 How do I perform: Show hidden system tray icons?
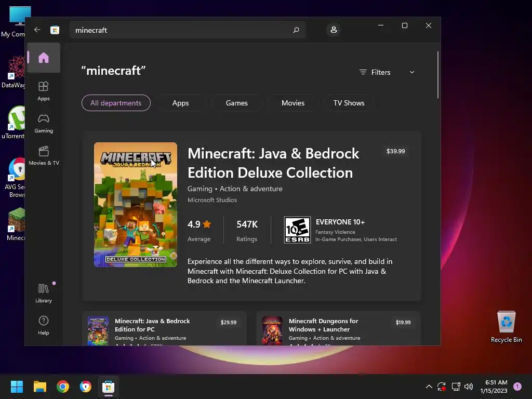(x=429, y=387)
